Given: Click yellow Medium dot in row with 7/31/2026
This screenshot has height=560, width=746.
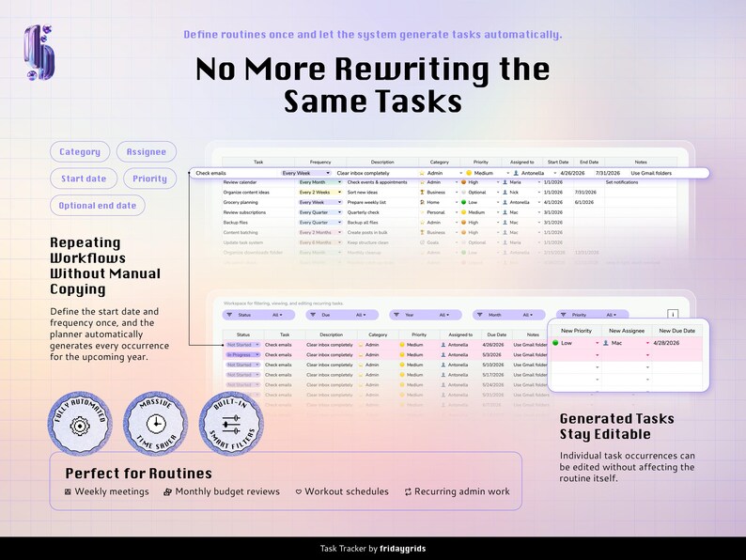Looking at the screenshot, I should pos(469,173).
